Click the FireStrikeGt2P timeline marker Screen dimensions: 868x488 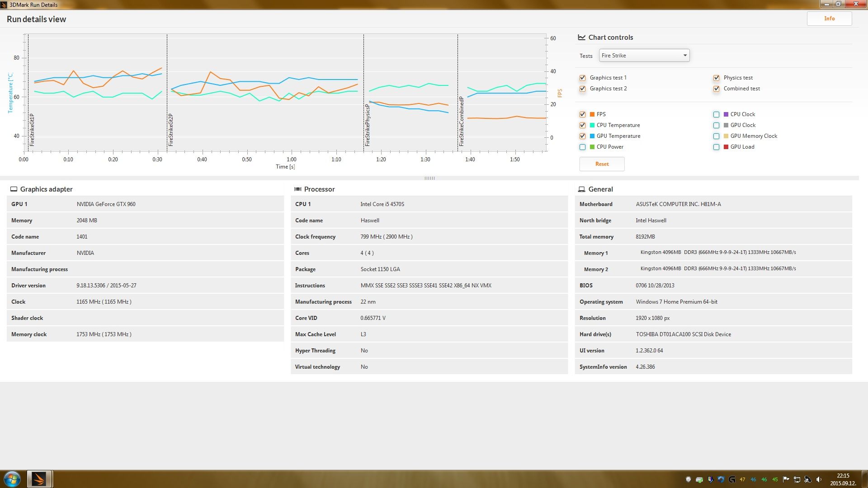click(170, 130)
